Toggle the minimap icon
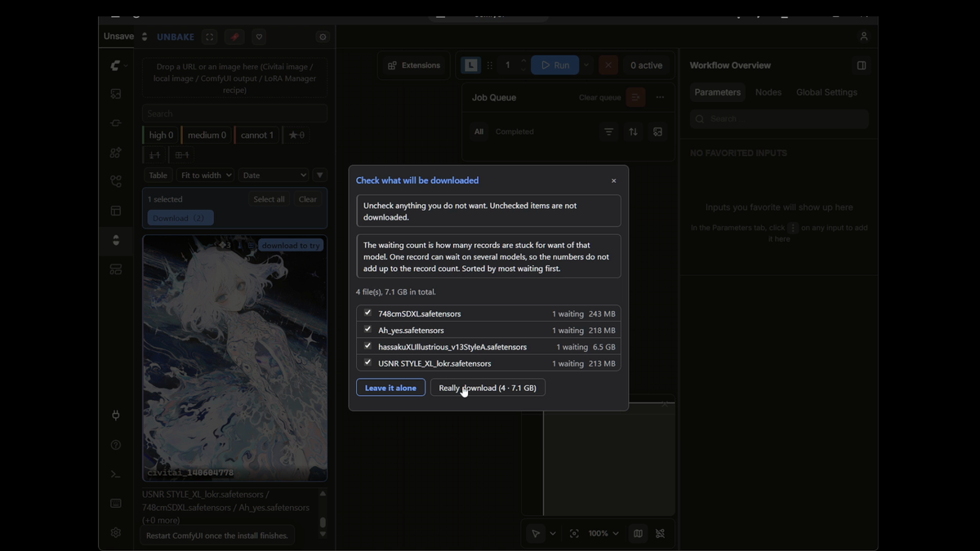The height and width of the screenshot is (551, 980). [638, 533]
